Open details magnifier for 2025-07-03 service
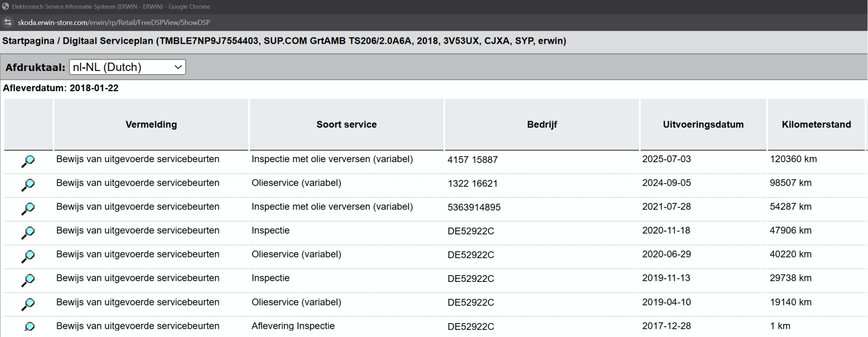This screenshot has height=337, width=868. click(x=28, y=161)
